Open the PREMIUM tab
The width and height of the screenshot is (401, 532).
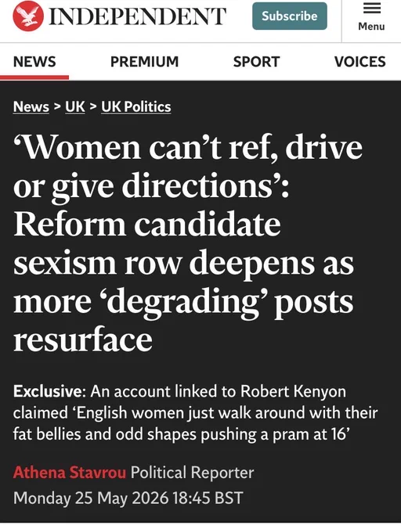144,62
